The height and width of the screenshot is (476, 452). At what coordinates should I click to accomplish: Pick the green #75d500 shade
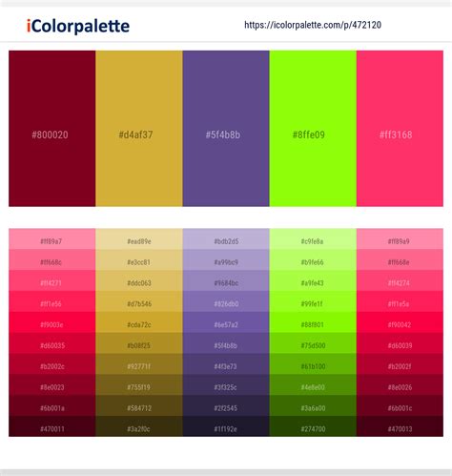pos(313,343)
